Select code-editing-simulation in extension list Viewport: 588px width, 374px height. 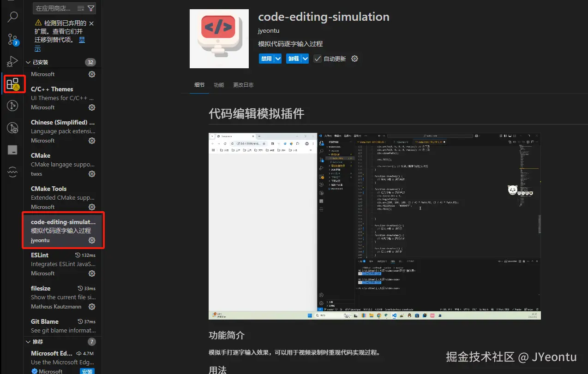tap(63, 231)
